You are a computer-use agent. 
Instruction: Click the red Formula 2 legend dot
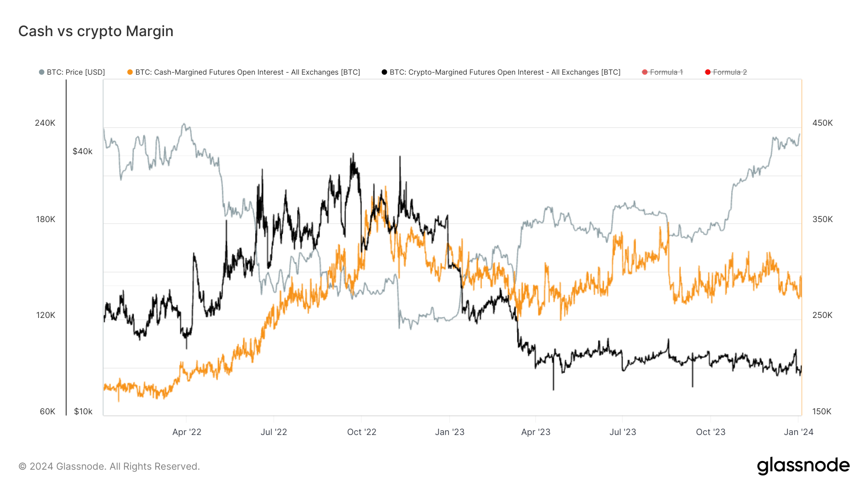tap(708, 72)
